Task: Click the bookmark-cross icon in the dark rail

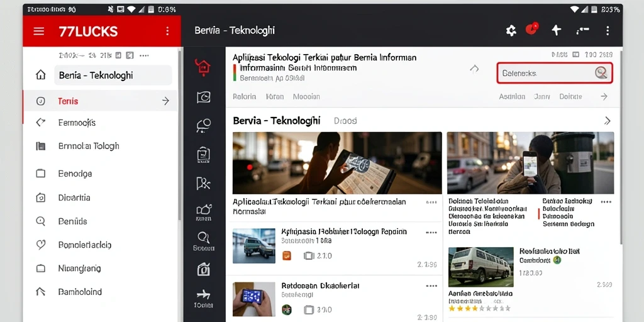Action: pos(203,183)
